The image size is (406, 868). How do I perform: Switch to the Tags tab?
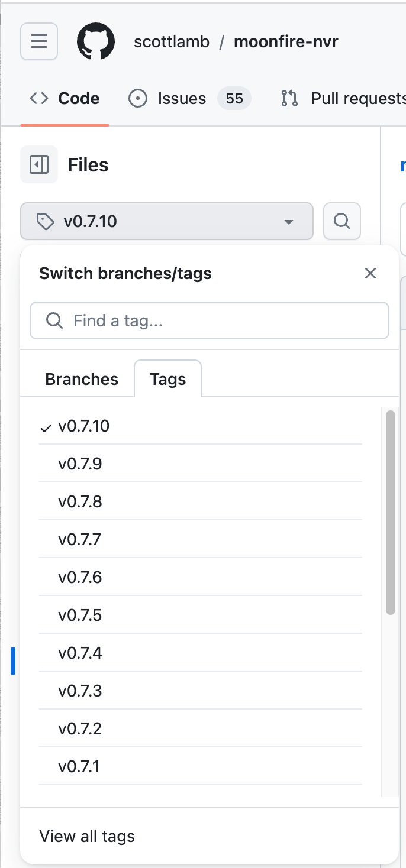tap(167, 379)
